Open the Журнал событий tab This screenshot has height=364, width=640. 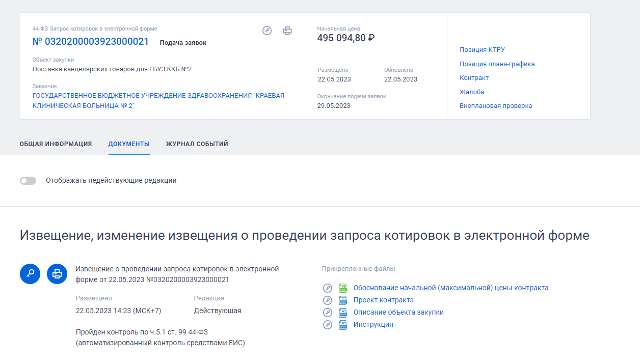(196, 144)
